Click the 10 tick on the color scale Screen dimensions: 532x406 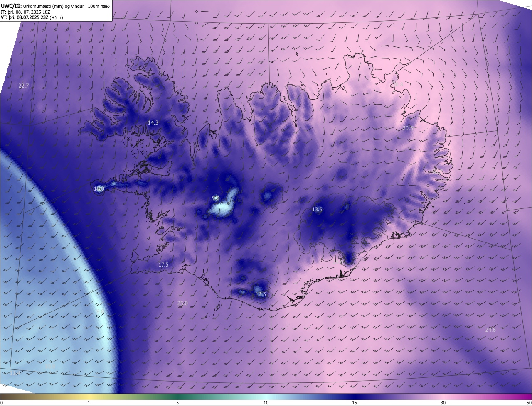point(266,403)
